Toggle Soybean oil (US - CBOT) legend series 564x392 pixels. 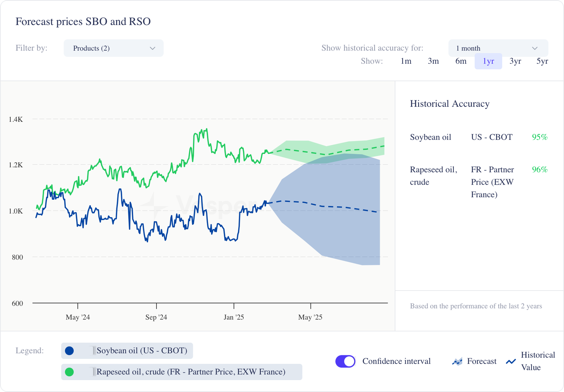pos(142,351)
